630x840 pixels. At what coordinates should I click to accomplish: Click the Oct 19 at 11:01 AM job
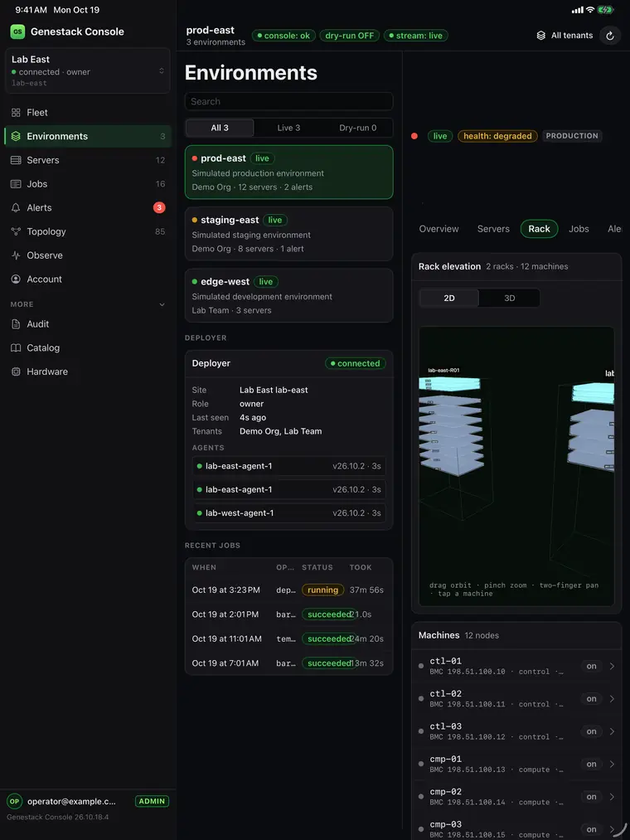click(x=288, y=638)
